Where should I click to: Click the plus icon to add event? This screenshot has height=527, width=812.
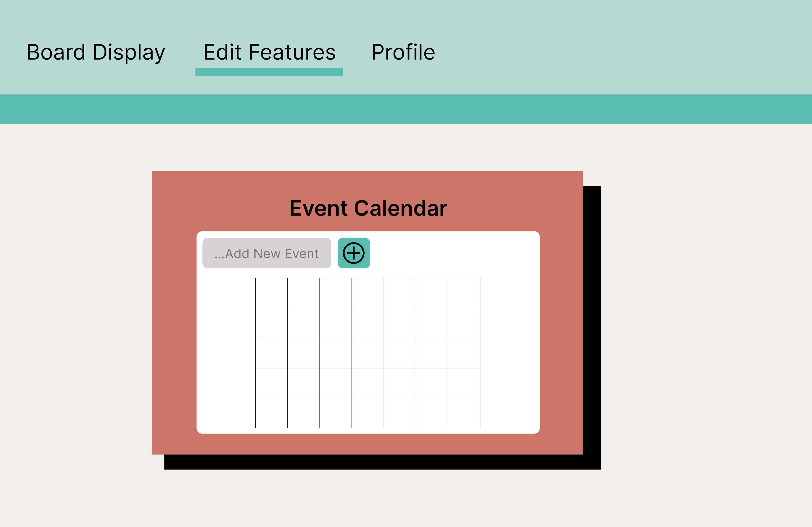pyautogui.click(x=354, y=253)
